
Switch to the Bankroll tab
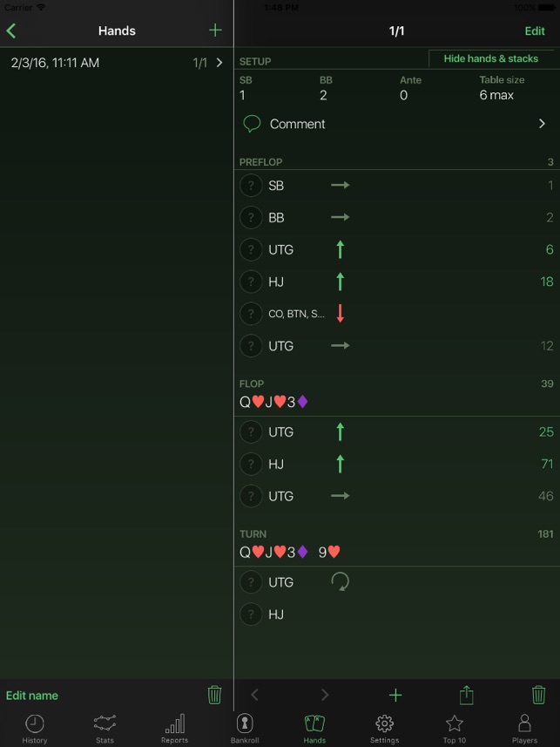click(x=245, y=728)
